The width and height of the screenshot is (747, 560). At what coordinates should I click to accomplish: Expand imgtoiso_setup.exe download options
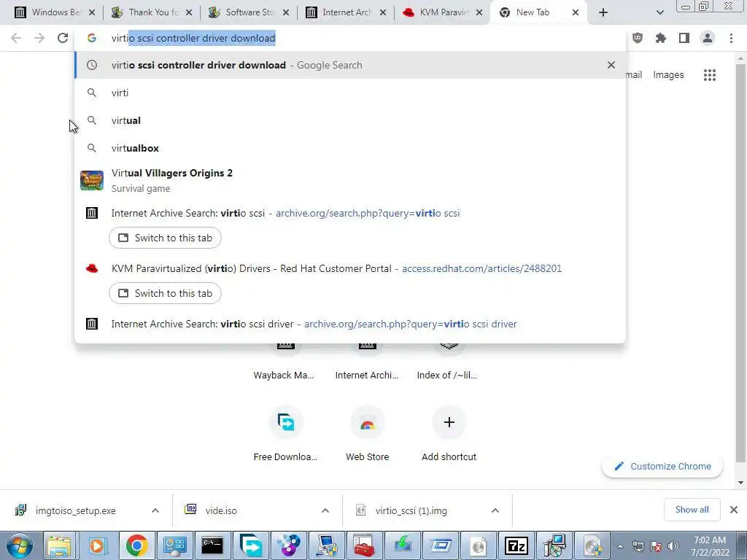click(x=155, y=510)
